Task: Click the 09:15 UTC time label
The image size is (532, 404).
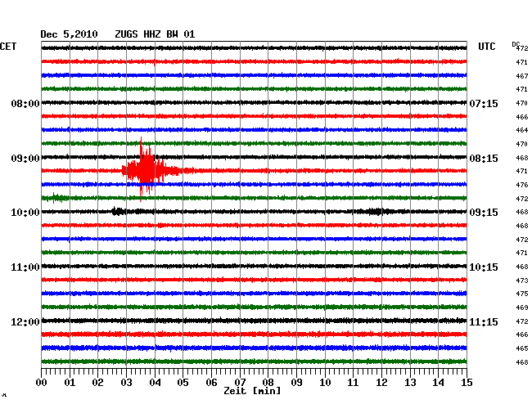Action: pos(484,213)
